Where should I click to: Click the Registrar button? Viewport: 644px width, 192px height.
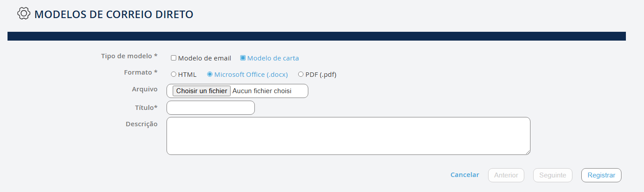pos(601,175)
